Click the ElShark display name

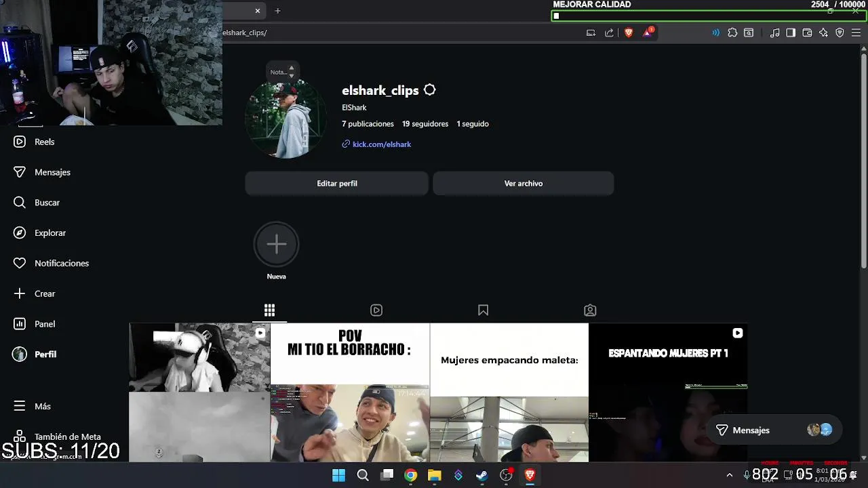[x=354, y=108]
